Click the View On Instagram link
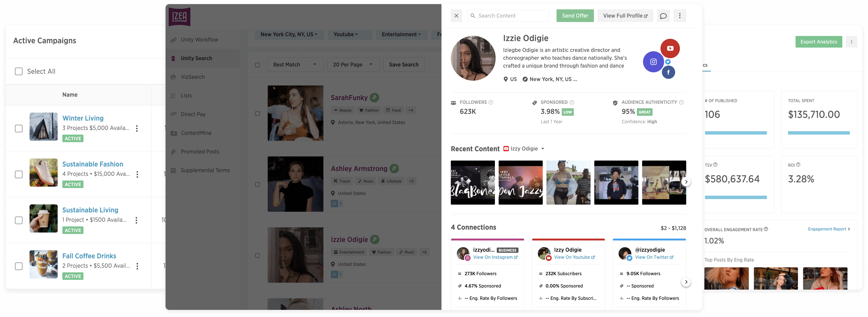 (x=495, y=257)
